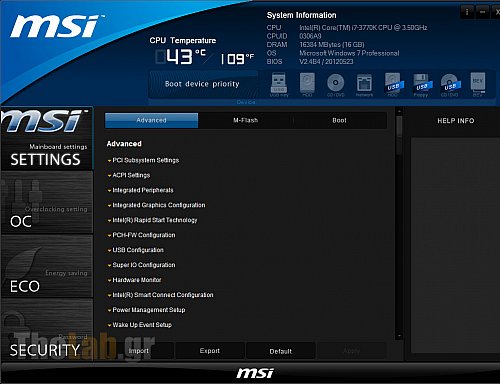500x384 pixels.
Task: Open Intel(R) Smart Connect Configuration entry
Action: [x=160, y=295]
